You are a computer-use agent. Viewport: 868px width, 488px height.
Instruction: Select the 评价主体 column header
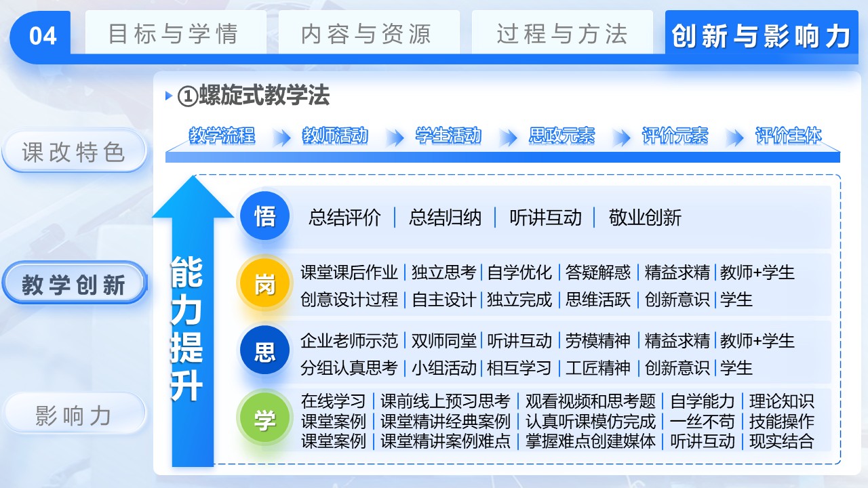(788, 136)
